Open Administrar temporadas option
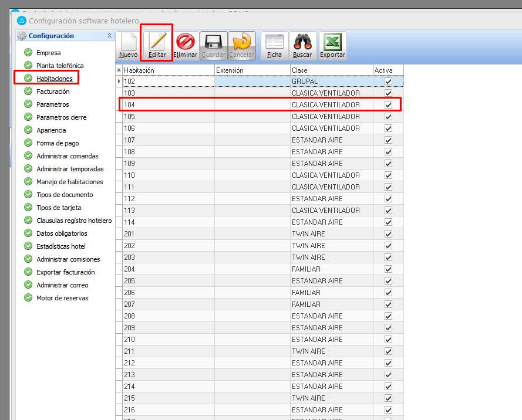522x420 pixels. [x=70, y=169]
